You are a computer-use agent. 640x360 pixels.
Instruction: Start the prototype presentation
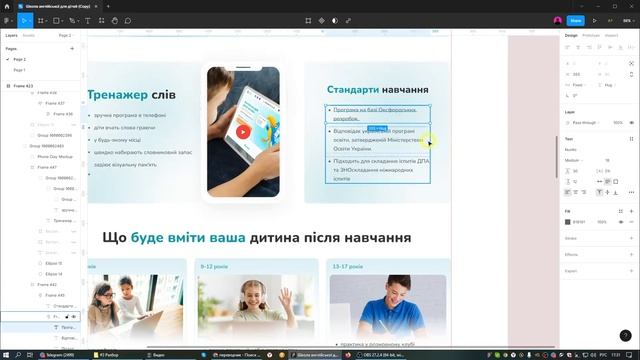pyautogui.click(x=594, y=21)
